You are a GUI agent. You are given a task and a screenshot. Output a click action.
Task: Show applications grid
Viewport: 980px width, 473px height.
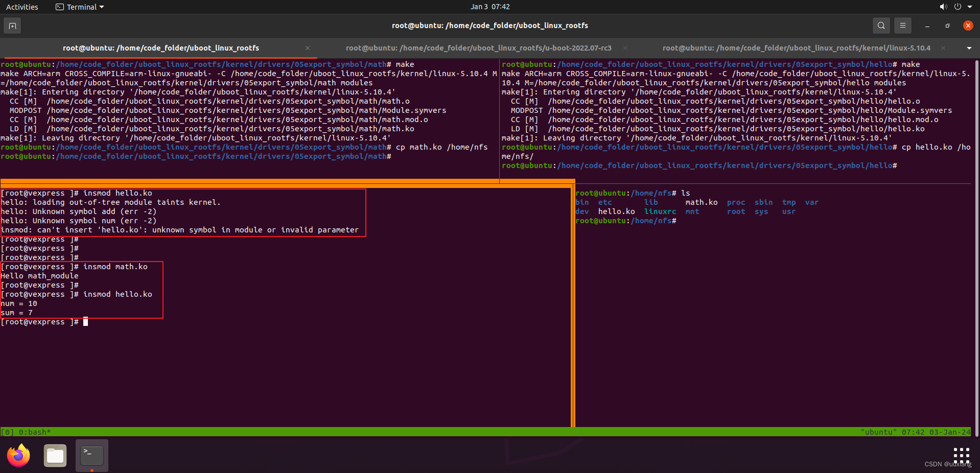[961, 456]
